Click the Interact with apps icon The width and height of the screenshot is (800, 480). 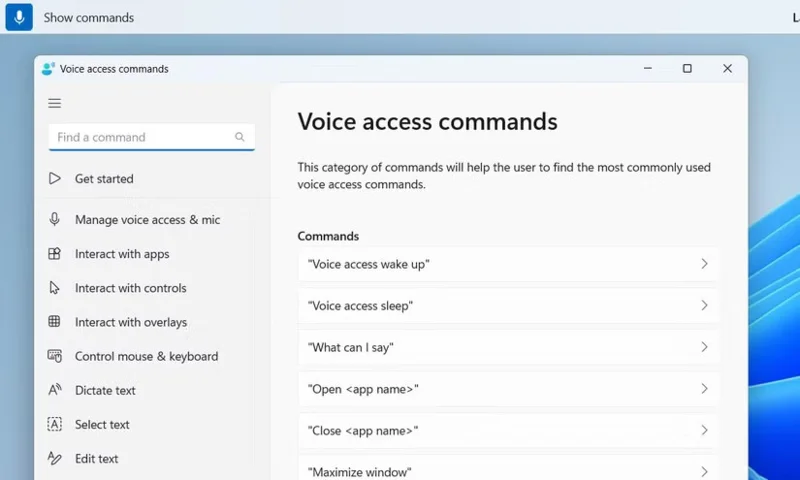(x=55, y=254)
